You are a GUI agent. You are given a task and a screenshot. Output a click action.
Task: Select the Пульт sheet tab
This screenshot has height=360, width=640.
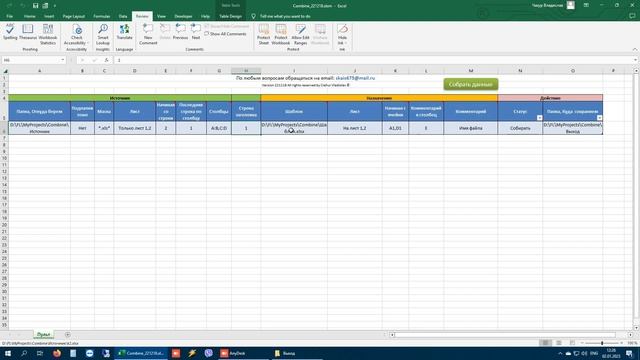[43, 335]
